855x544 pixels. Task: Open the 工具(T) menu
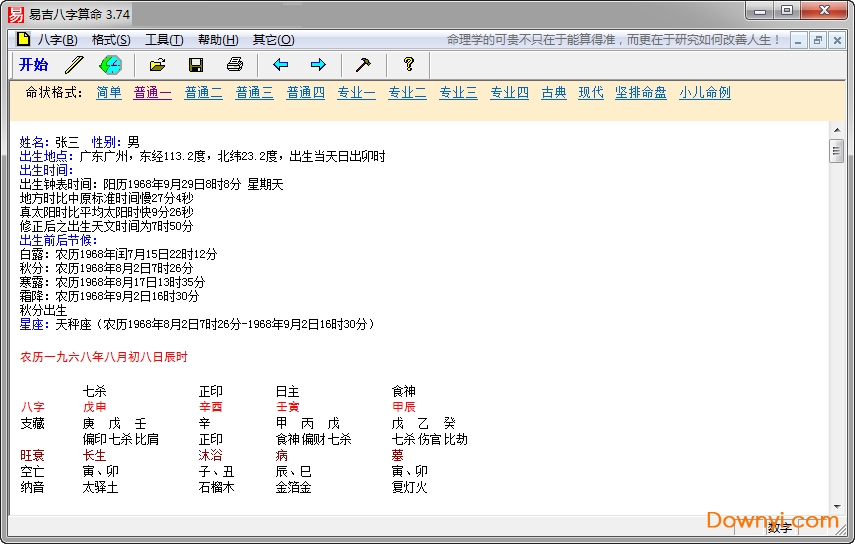pyautogui.click(x=164, y=40)
